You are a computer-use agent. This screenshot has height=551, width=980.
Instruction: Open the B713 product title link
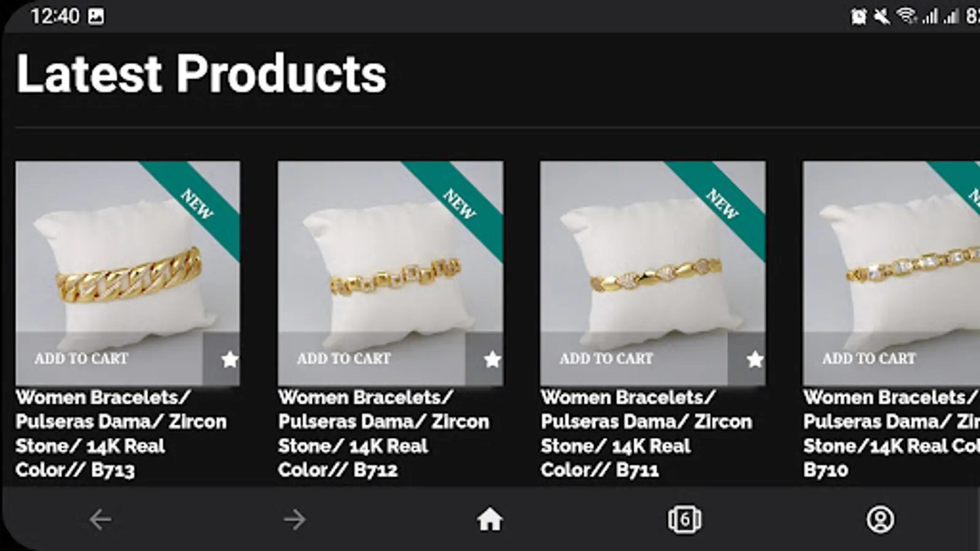[121, 433]
